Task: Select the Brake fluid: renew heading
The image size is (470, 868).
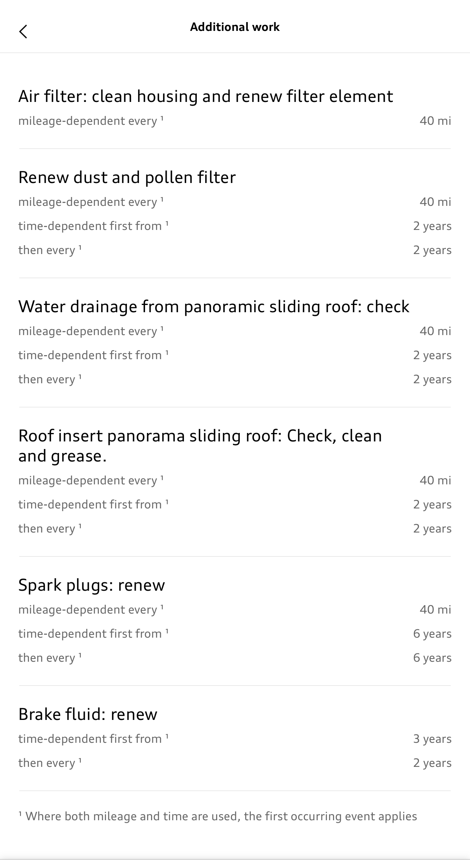Action: click(x=88, y=714)
